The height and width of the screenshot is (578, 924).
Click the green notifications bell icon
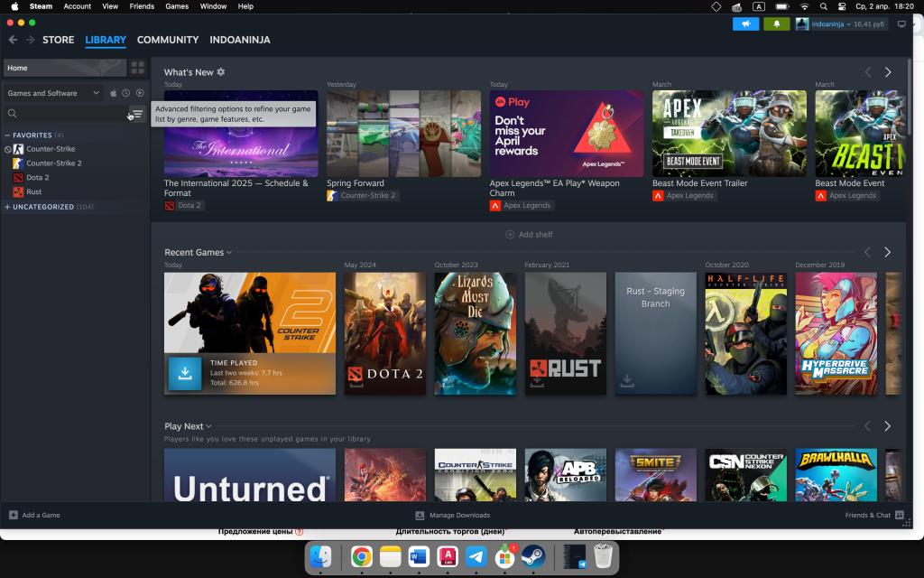(x=776, y=23)
